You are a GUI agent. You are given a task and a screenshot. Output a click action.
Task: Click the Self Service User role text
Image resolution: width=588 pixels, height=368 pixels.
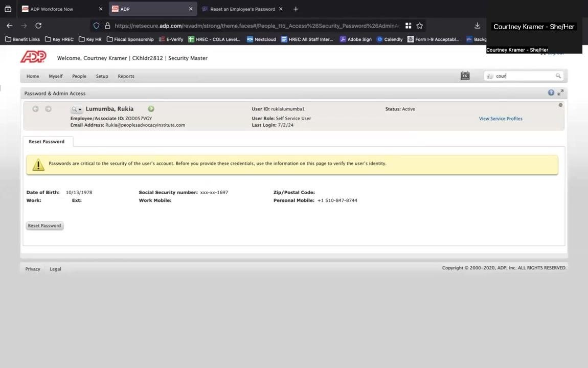click(x=293, y=119)
